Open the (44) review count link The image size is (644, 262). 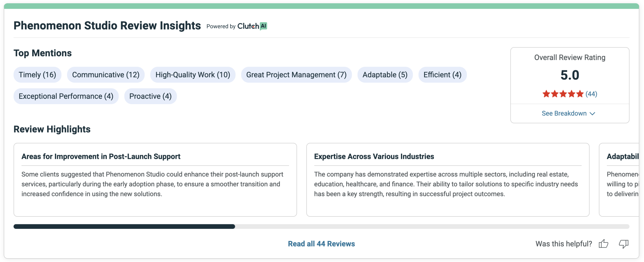click(591, 94)
